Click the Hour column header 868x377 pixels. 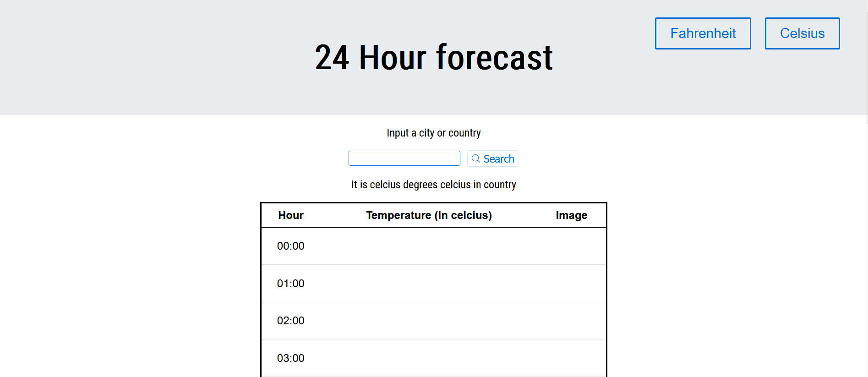tap(291, 215)
